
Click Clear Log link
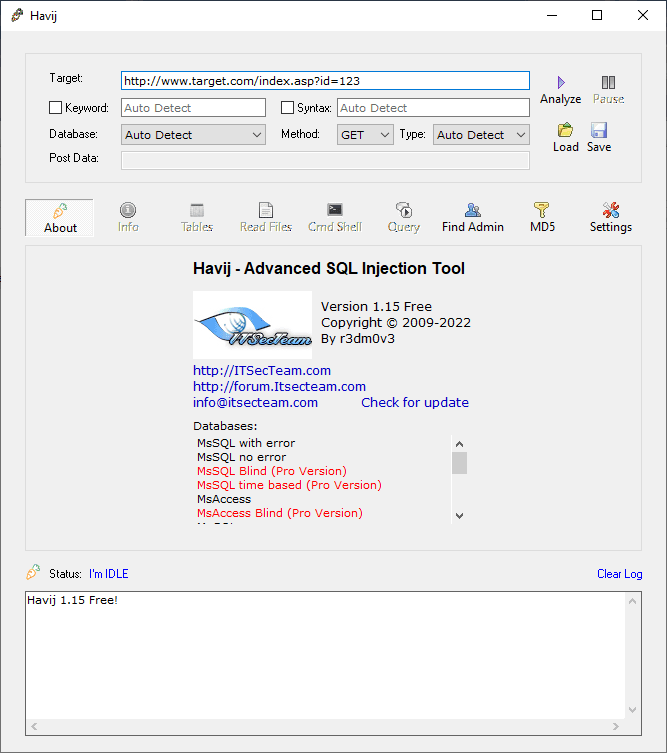[619, 574]
